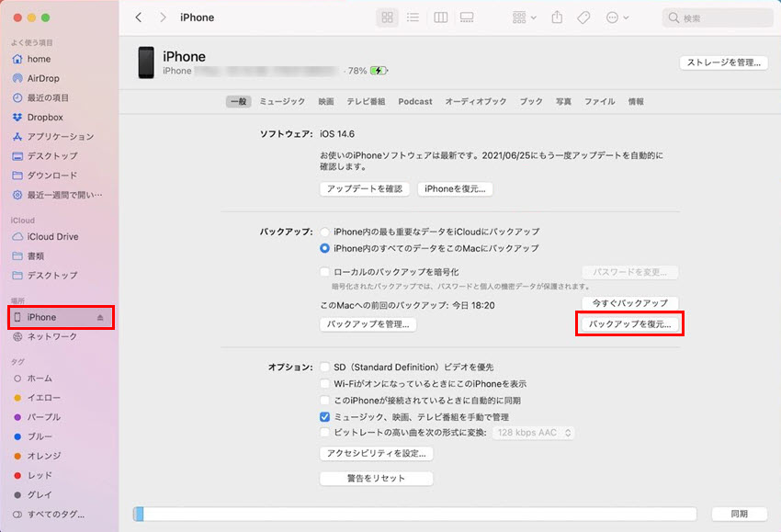Uncheck manually manage music and movies
781x532 pixels.
pyautogui.click(x=324, y=416)
